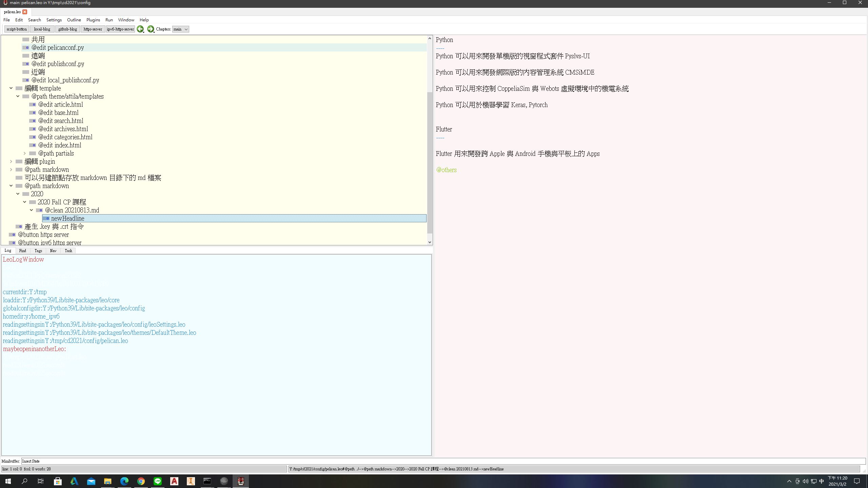868x488 pixels.
Task: Expand the @path partials node
Action: point(24,153)
